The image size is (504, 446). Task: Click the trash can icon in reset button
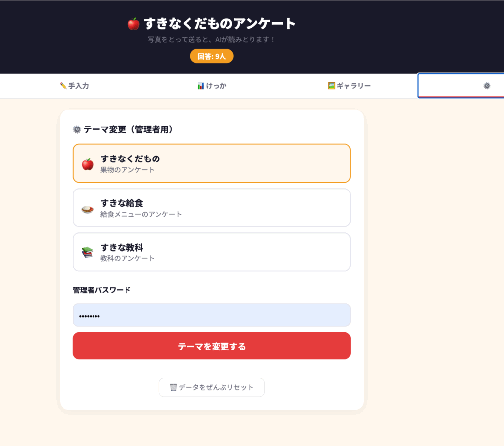point(173,387)
